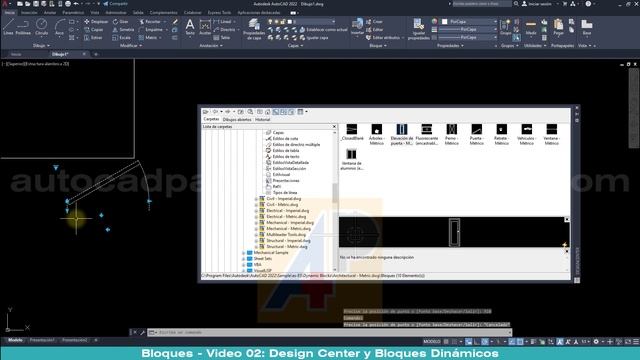The height and width of the screenshot is (360, 640).
Task: Open the Vista ribbon tab
Action: 95,13
